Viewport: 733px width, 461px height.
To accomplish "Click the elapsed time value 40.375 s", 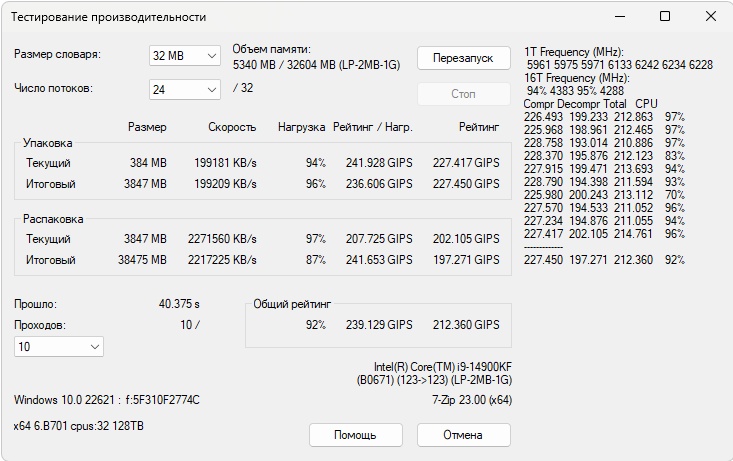I will pos(179,303).
